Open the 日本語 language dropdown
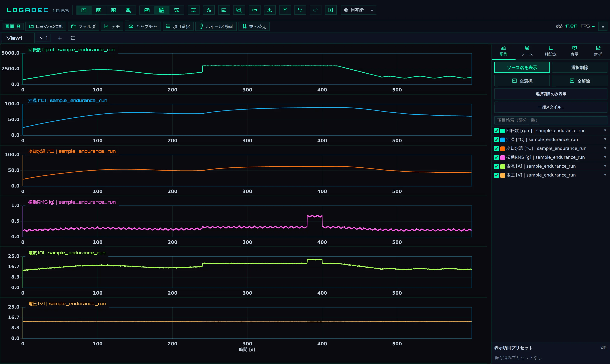The height and width of the screenshot is (364, 610). coord(358,10)
